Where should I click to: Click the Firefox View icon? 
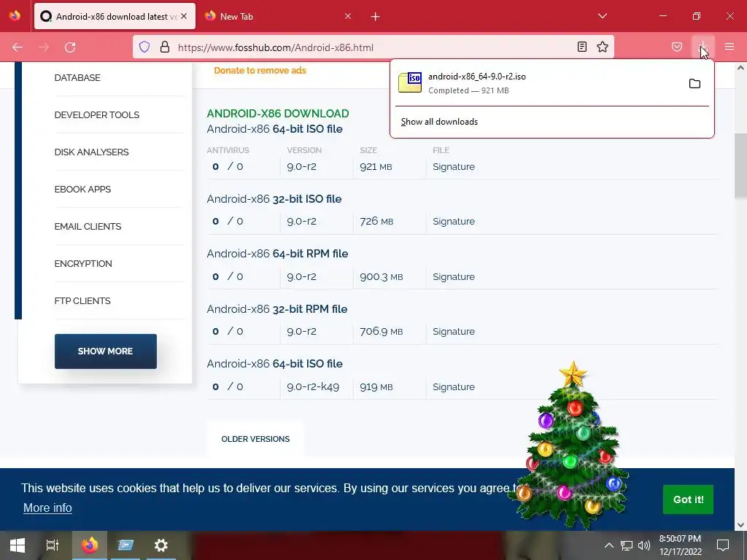click(15, 16)
